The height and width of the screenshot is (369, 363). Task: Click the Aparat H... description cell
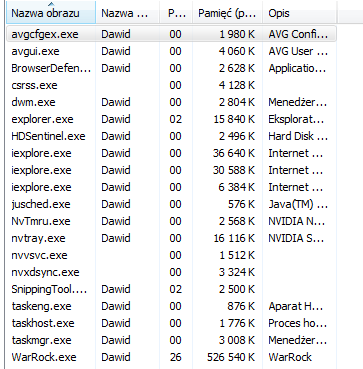click(x=296, y=306)
